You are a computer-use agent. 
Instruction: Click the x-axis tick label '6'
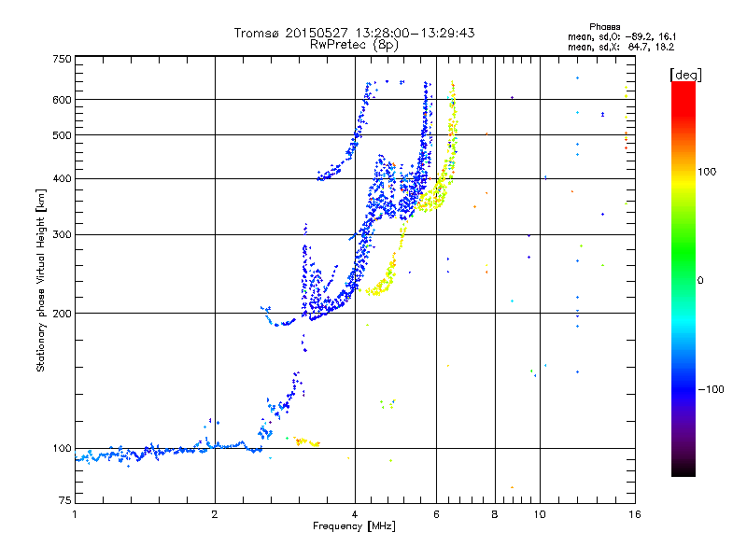point(436,514)
